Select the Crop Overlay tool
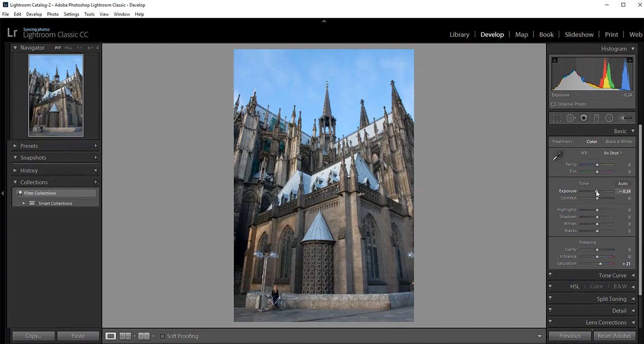Image resolution: width=644 pixels, height=344 pixels. (x=557, y=118)
